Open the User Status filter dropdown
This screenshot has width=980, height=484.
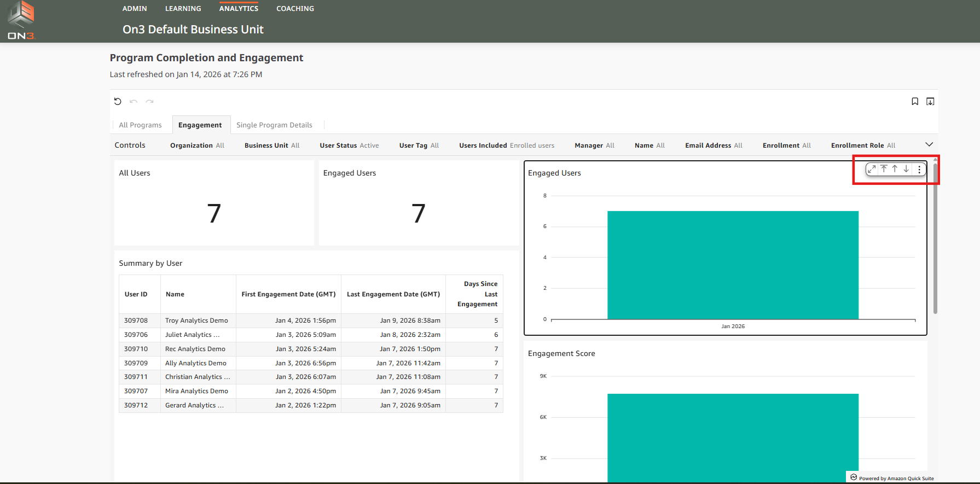pyautogui.click(x=349, y=145)
